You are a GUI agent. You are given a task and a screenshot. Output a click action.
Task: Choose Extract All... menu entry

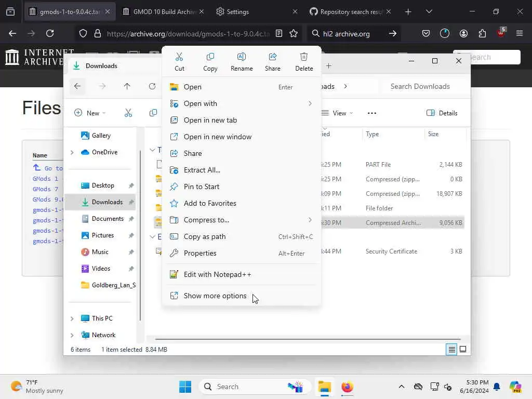(x=241, y=170)
